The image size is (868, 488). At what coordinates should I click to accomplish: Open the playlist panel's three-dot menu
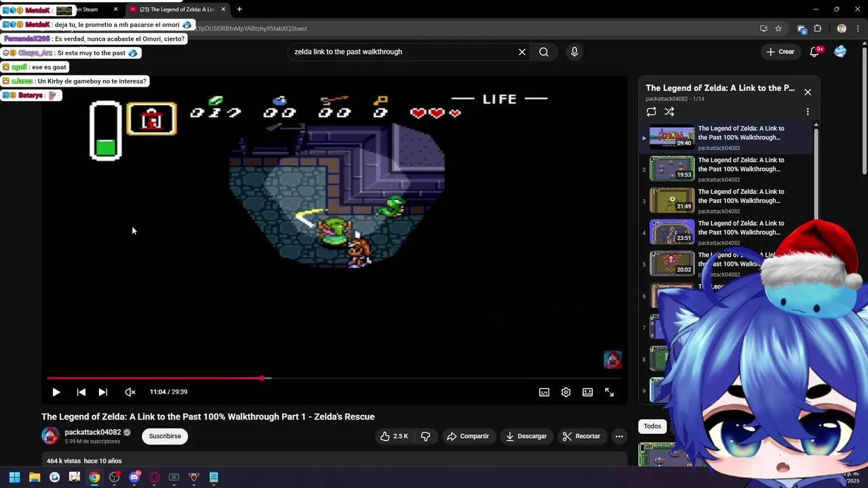(808, 112)
